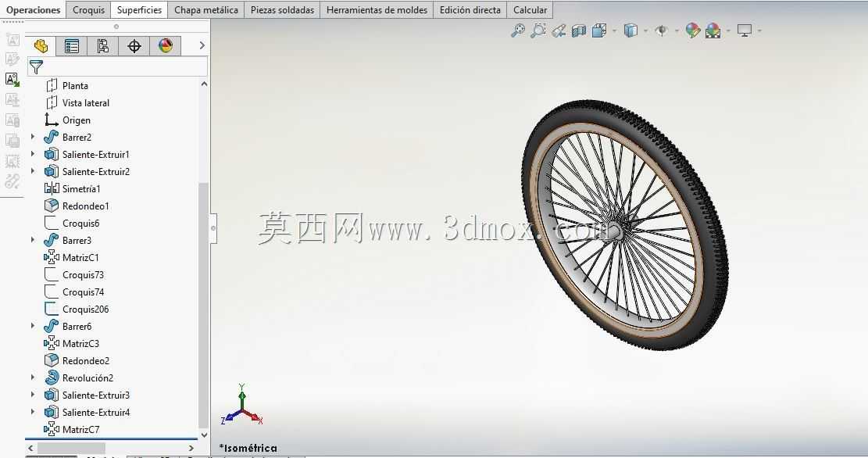This screenshot has height=458, width=868.
Task: Select the Croquis6 sketch
Action: [72, 223]
